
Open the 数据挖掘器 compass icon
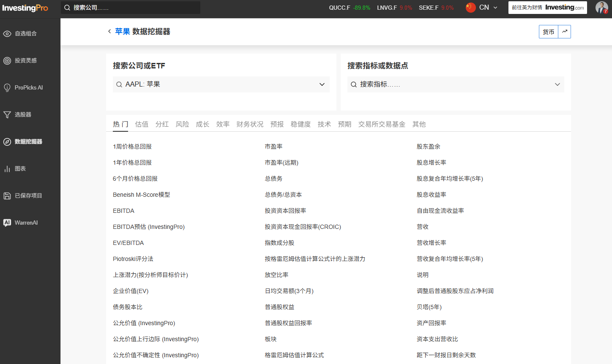[x=7, y=142]
